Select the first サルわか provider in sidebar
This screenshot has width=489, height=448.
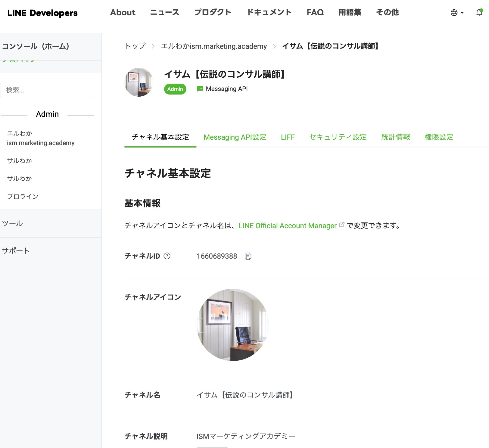click(x=20, y=161)
